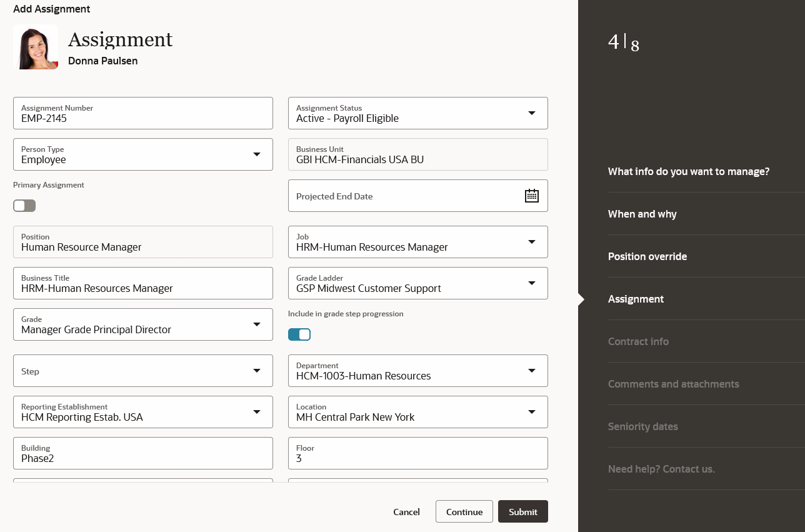Screen dimensions: 805x532
Task: Expand the Reporting Establishment dropdown
Action: coord(257,412)
